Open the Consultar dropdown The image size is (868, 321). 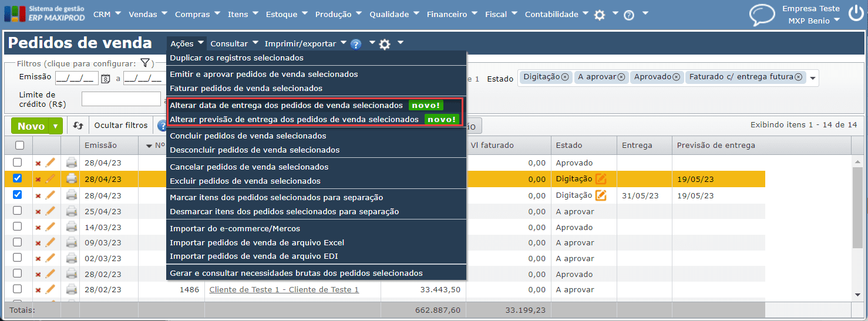(x=234, y=43)
